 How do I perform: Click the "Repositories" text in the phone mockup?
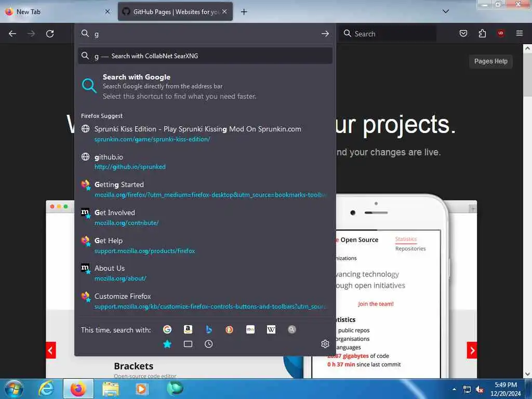pos(410,249)
